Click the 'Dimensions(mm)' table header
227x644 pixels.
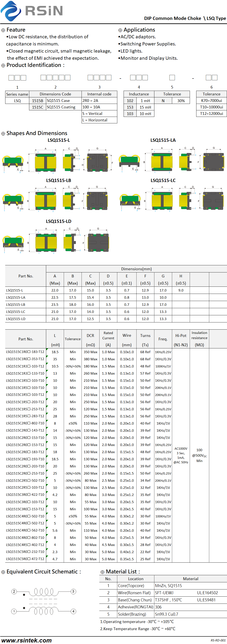pyautogui.click(x=136, y=269)
